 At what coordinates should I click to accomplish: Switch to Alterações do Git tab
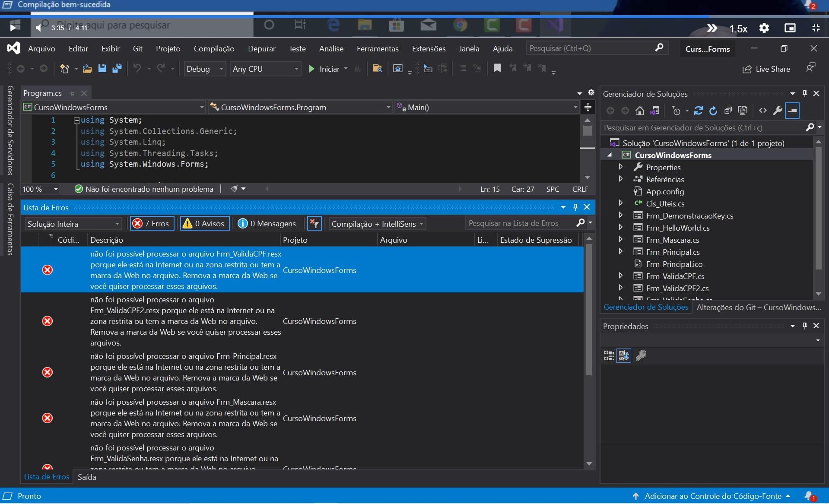click(759, 307)
